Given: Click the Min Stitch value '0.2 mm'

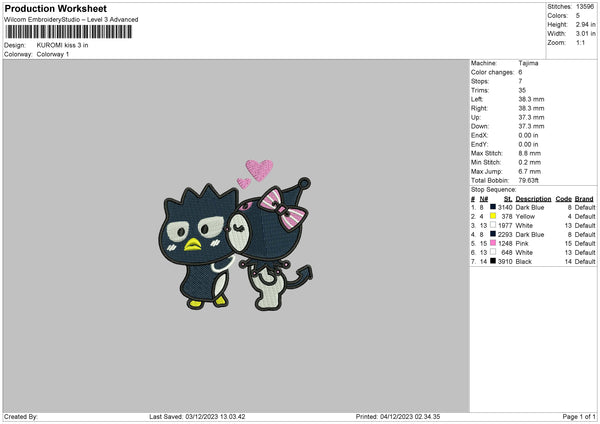Looking at the screenshot, I should click(530, 162).
